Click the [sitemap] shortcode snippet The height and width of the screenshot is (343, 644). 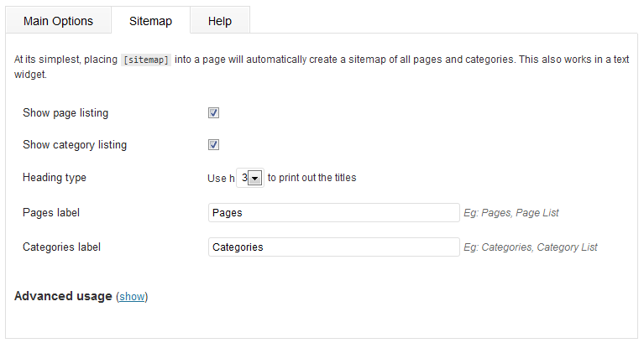[146, 60]
